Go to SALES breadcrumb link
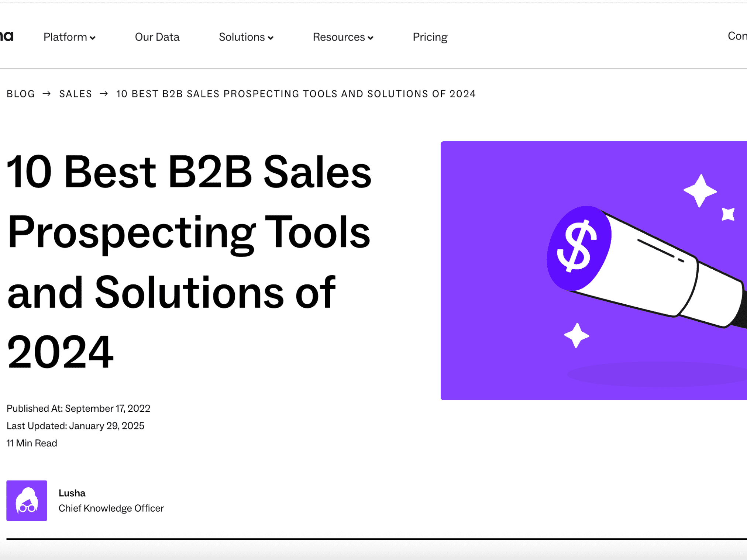747x560 pixels. (x=75, y=94)
